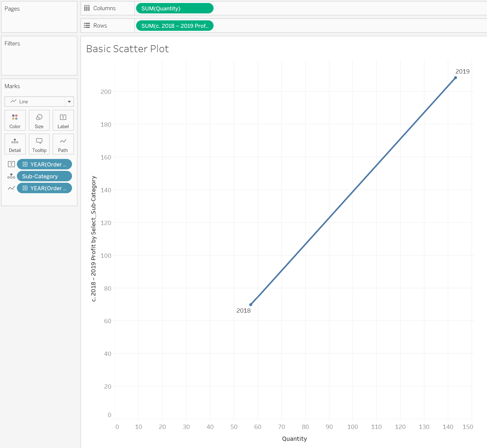Screen dimensions: 487x448
Task: Select the SUM(Quantity) pill on Columns
Action: point(175,8)
